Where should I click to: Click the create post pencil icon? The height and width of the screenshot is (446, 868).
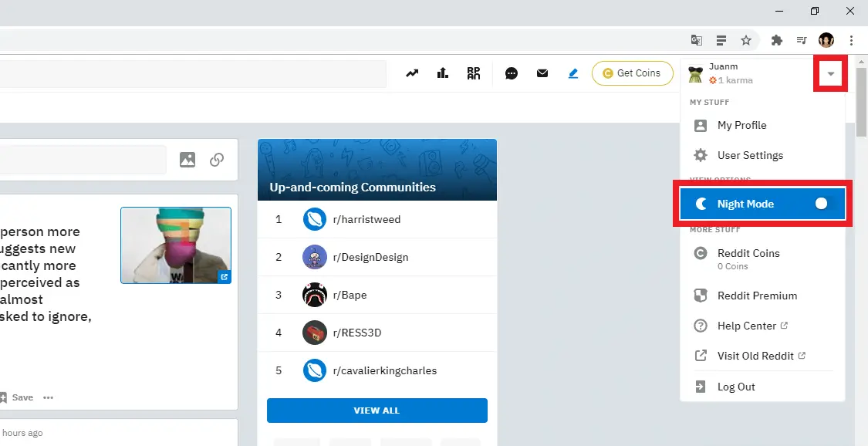(x=573, y=73)
